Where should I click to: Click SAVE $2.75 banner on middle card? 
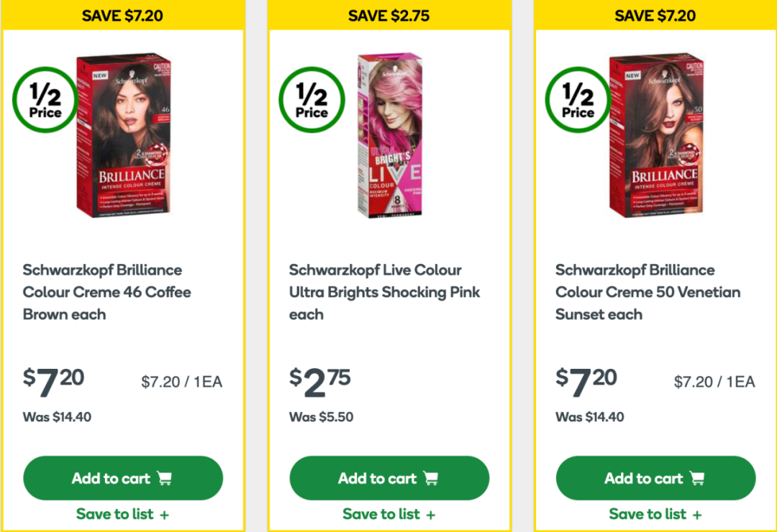(x=389, y=15)
